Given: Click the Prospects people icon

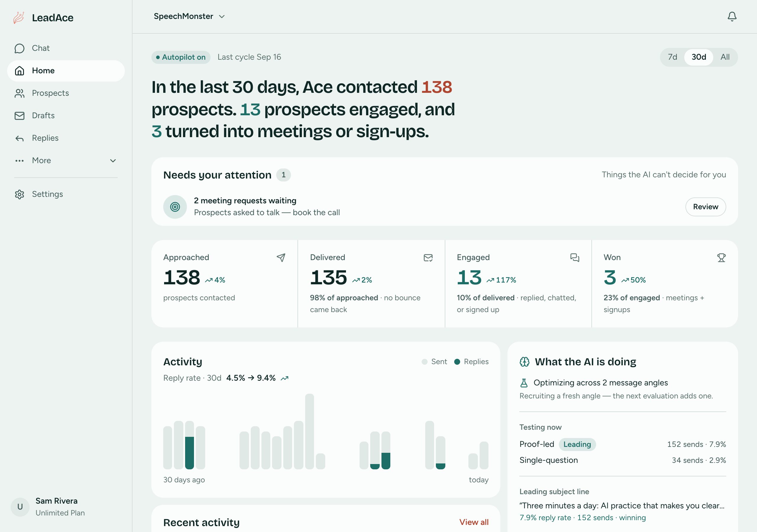Looking at the screenshot, I should [x=20, y=93].
